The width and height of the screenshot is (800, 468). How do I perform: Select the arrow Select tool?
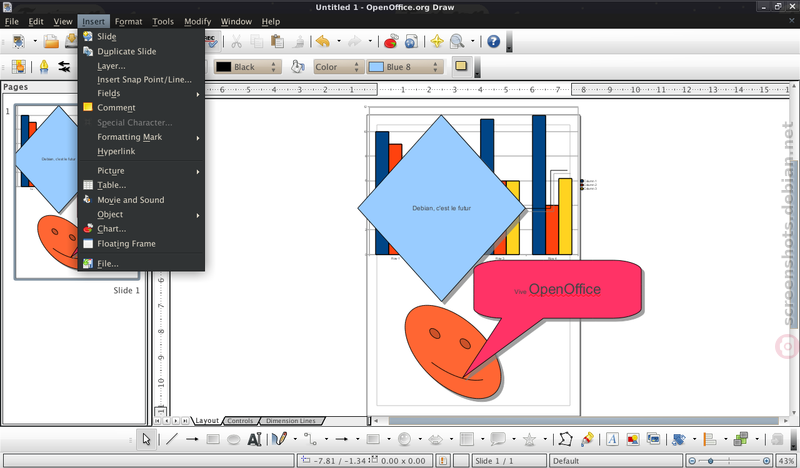(146, 439)
